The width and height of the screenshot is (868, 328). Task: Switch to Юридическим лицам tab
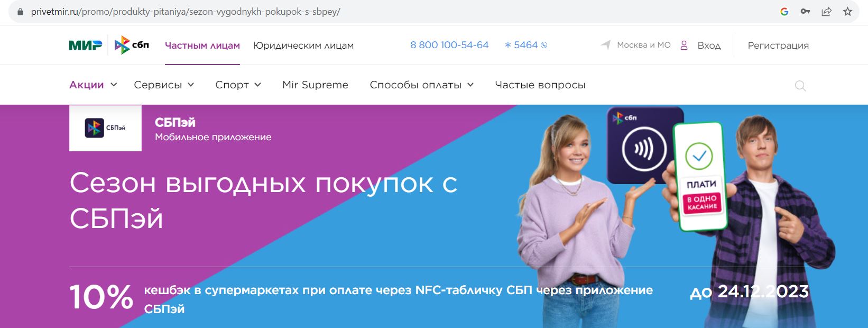coord(303,45)
